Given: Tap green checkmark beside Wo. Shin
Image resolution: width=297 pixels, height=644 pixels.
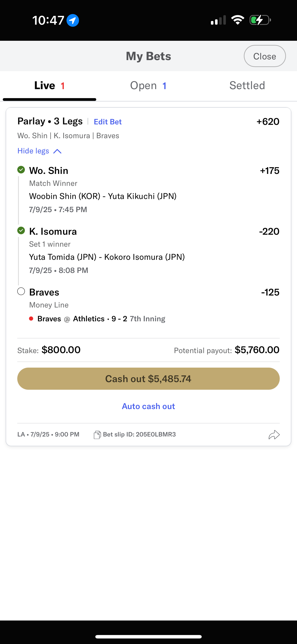Looking at the screenshot, I should coord(21,170).
